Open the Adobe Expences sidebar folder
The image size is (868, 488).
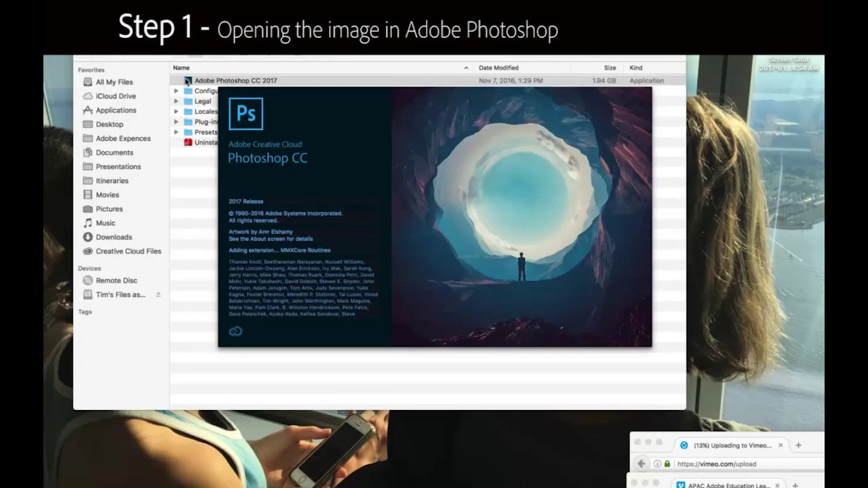coord(123,138)
